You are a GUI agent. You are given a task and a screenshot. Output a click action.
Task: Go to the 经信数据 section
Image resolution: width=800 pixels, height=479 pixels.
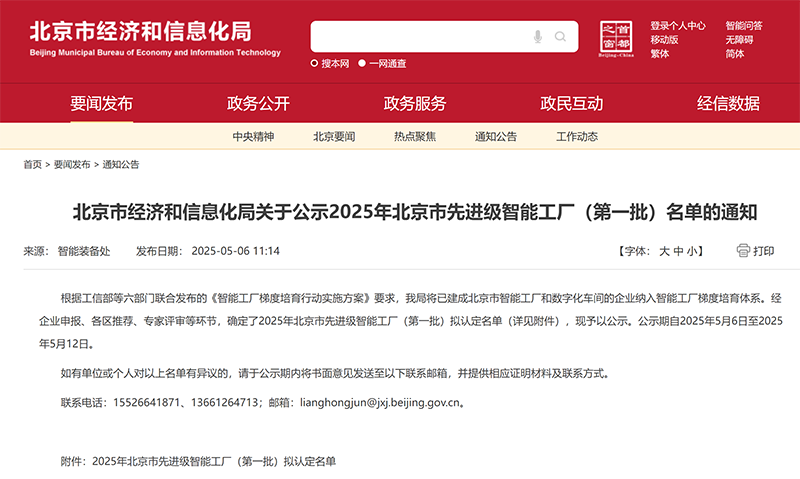click(728, 103)
